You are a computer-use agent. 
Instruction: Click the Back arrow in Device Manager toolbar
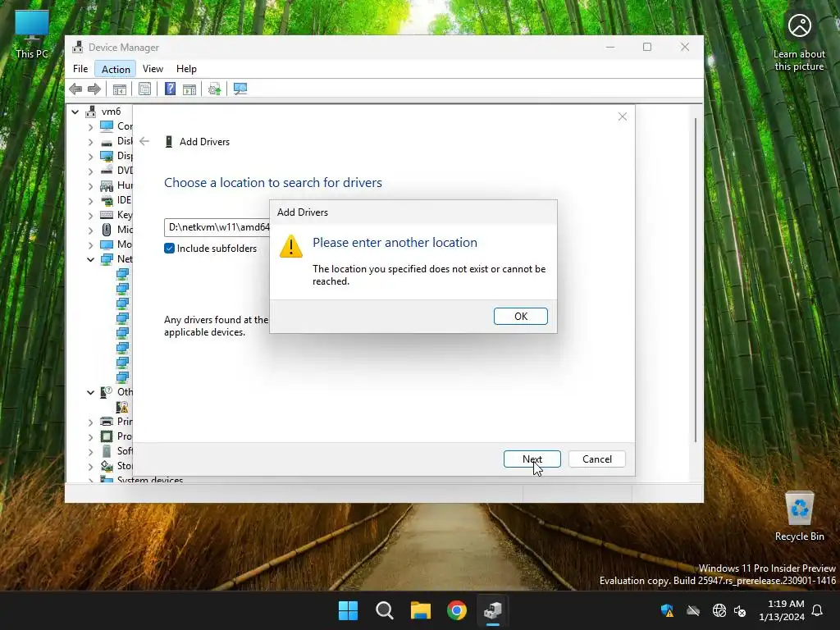[75, 89]
